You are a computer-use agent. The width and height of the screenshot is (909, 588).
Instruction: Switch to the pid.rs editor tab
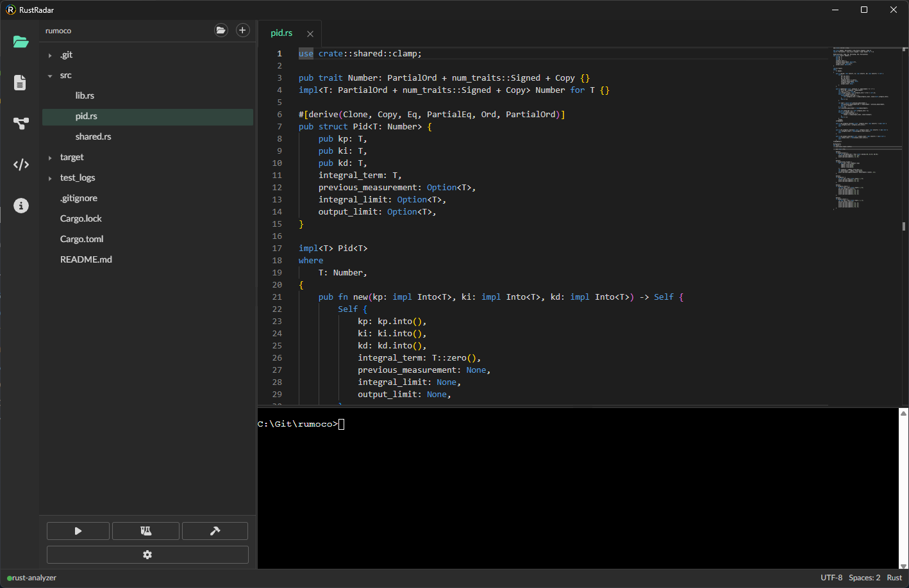click(x=281, y=33)
